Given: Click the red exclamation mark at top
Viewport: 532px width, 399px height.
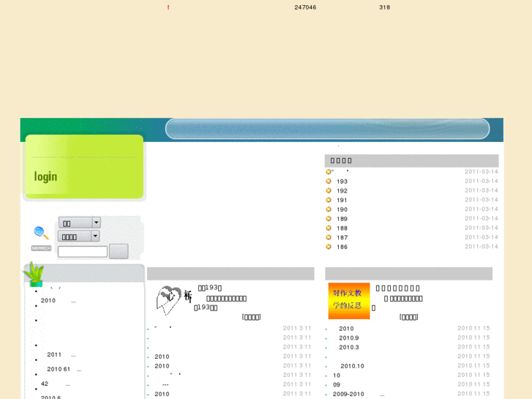Looking at the screenshot, I should click(x=168, y=7).
